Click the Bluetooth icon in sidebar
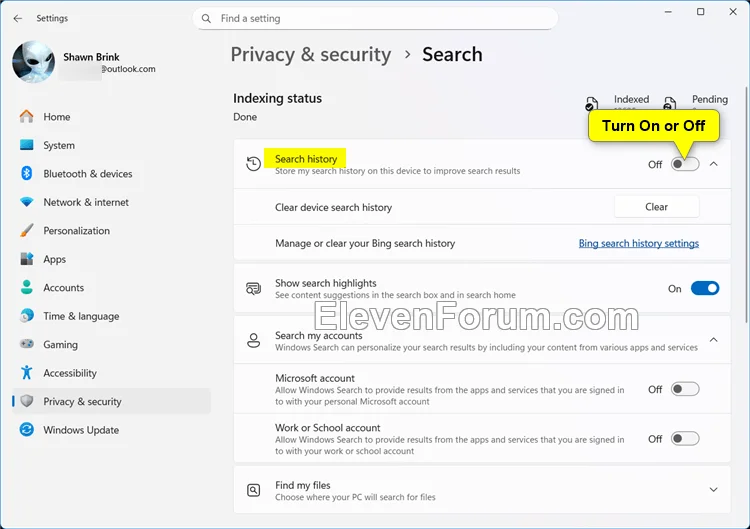Viewport: 750px width, 529px height. tap(27, 173)
